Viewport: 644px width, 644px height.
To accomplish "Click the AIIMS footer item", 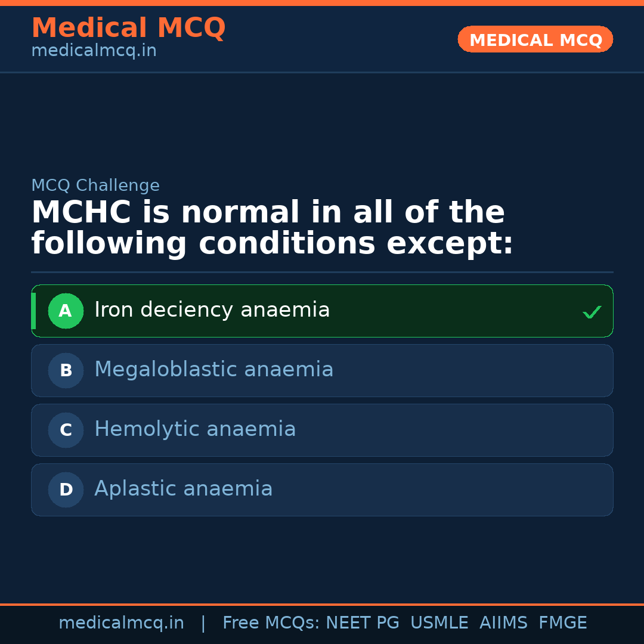I will 504,623.
